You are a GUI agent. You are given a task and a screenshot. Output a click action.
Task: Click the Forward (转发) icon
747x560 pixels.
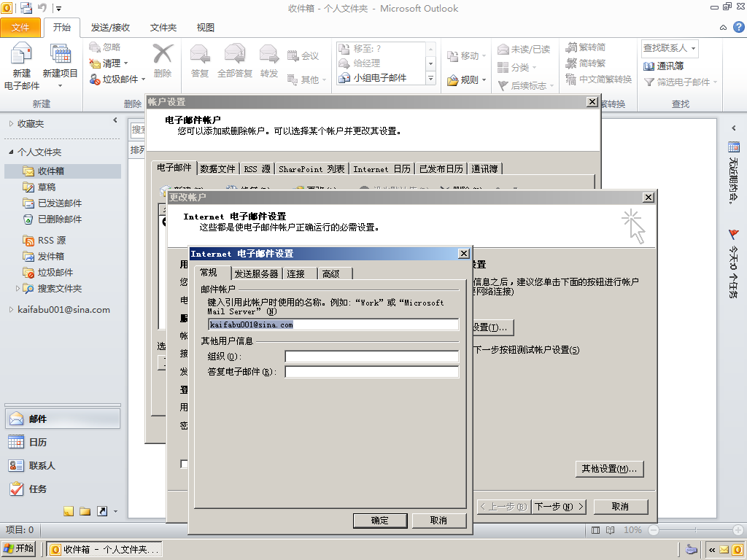point(269,54)
